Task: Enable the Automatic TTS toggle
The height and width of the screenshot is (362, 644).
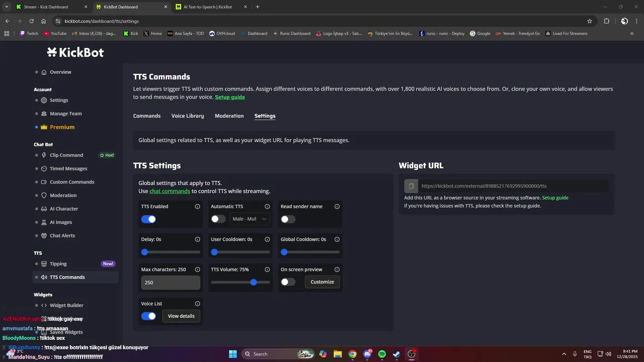Action: (x=218, y=219)
